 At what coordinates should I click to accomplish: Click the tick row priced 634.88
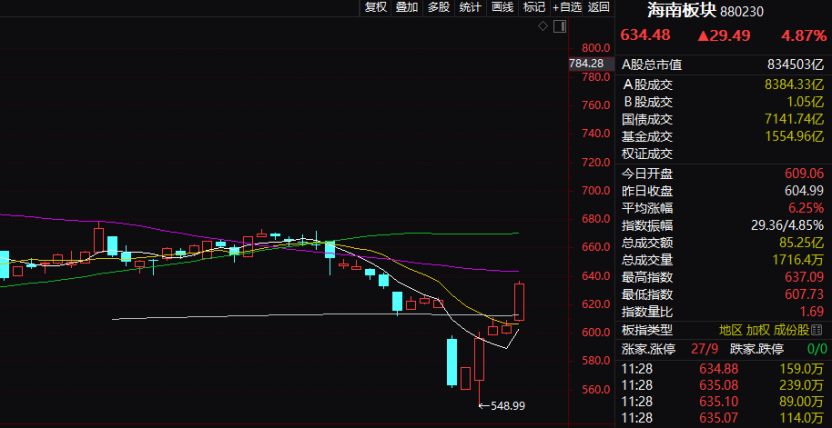click(723, 369)
